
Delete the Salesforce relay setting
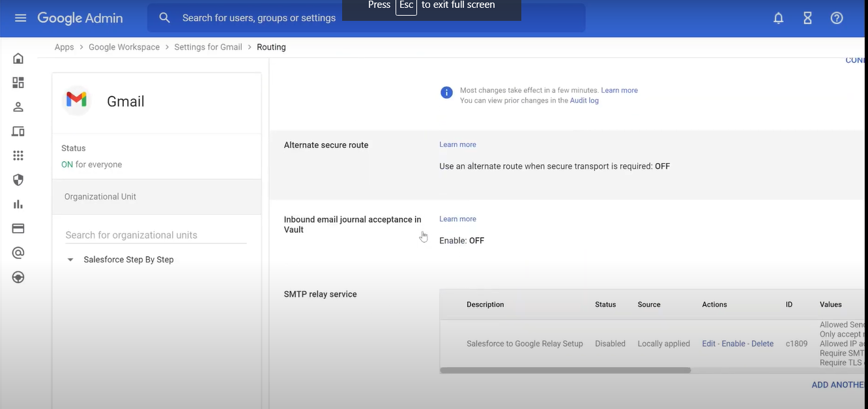click(762, 344)
